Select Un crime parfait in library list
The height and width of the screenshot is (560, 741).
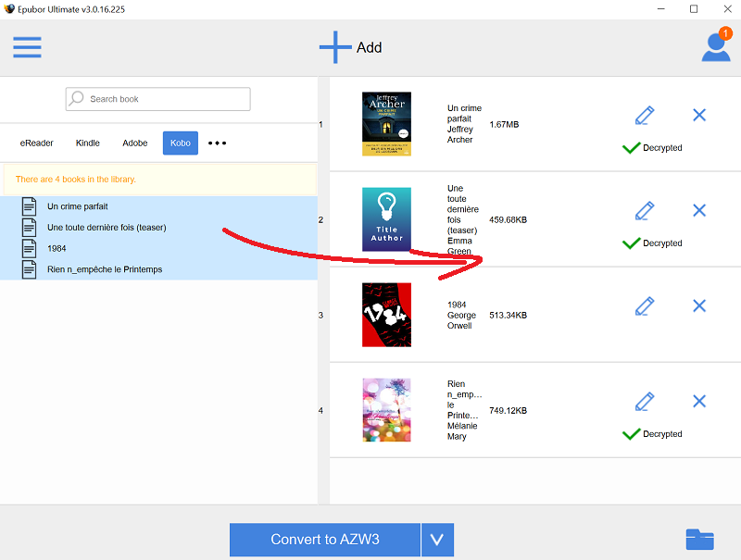point(158,206)
